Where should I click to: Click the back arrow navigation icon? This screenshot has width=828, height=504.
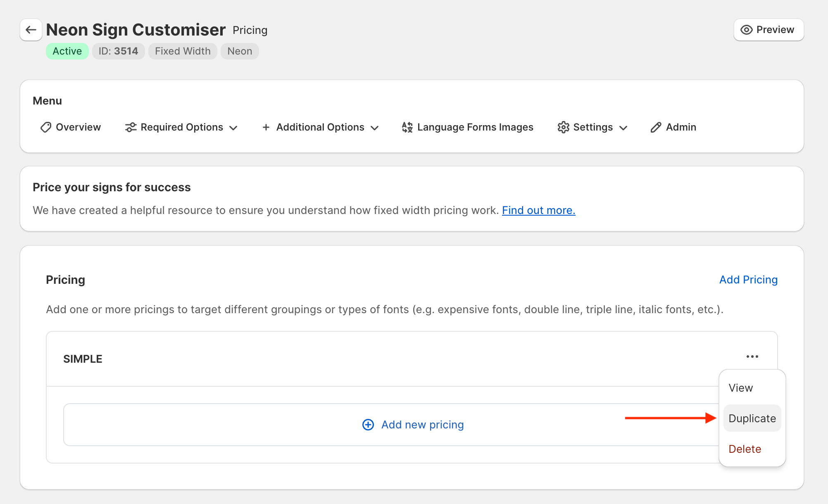point(31,30)
